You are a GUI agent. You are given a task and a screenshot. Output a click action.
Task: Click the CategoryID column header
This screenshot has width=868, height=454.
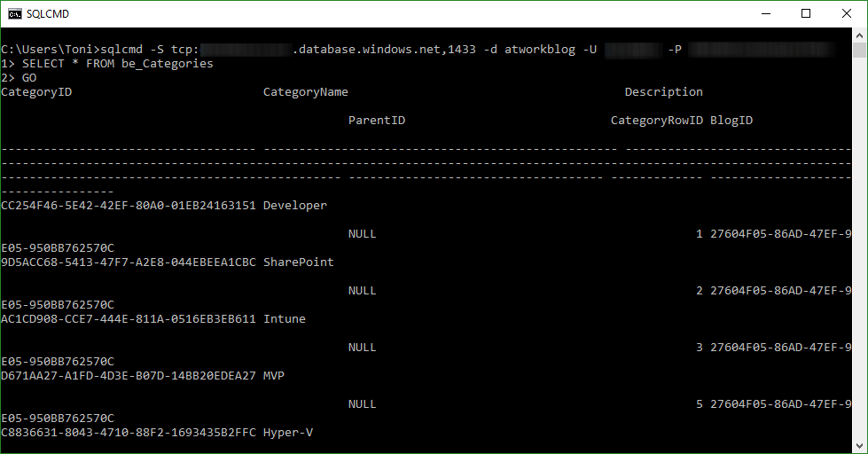(37, 92)
